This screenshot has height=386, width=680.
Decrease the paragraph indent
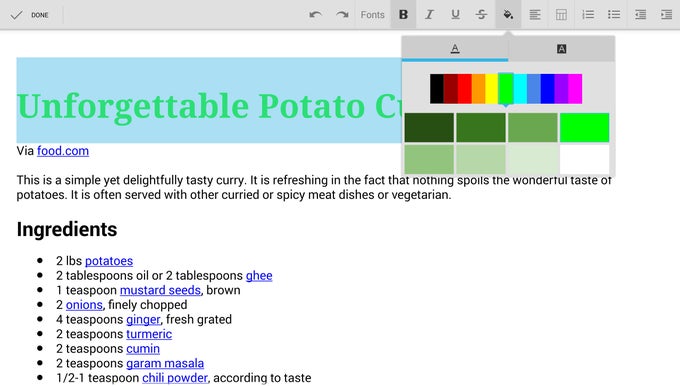pyautogui.click(x=640, y=15)
